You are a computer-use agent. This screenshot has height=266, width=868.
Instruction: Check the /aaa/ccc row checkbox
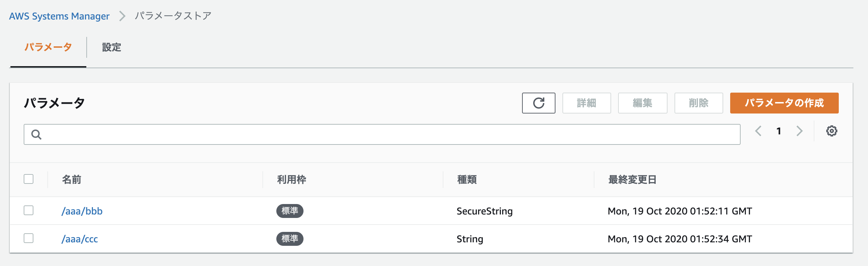point(29,238)
